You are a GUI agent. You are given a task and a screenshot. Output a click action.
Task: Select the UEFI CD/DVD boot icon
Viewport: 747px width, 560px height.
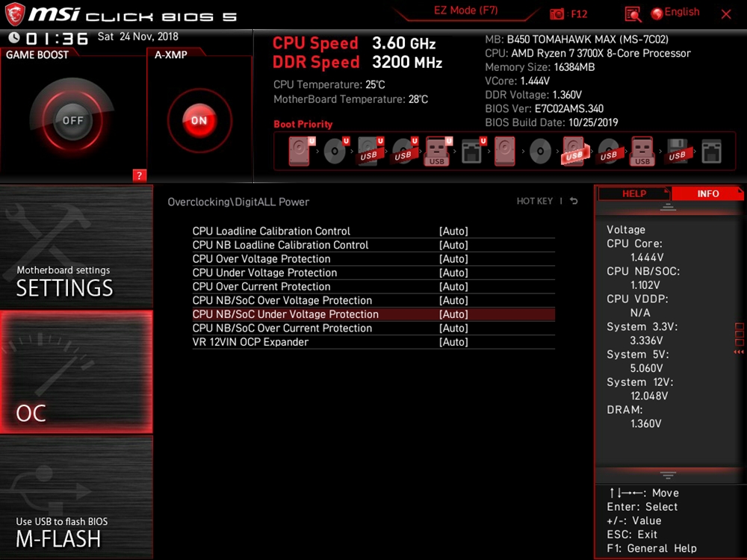pyautogui.click(x=335, y=151)
